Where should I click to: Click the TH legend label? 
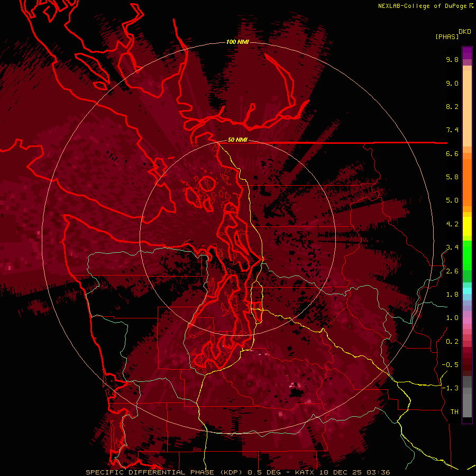[x=454, y=412]
